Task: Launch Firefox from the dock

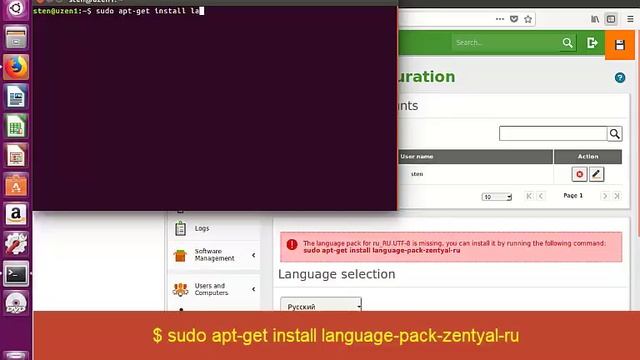Action: pyautogui.click(x=16, y=67)
